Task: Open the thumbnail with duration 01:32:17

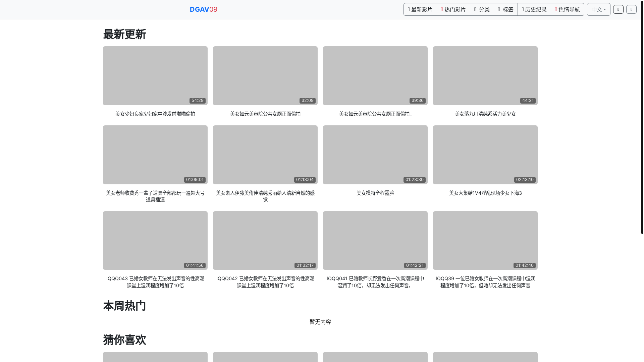Action: 265,240
